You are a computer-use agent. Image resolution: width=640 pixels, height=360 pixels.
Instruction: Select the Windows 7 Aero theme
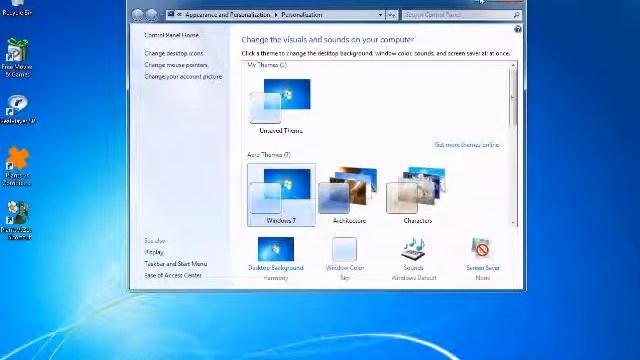click(281, 195)
